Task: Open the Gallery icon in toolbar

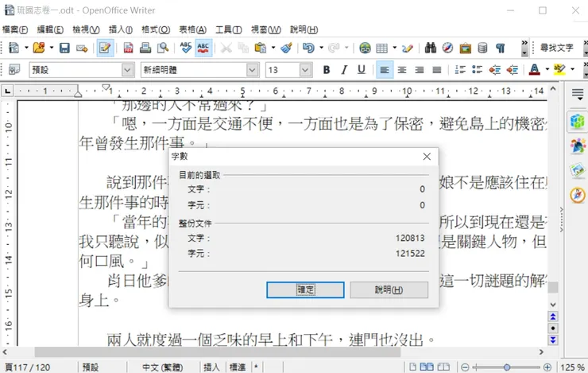Action: coord(465,48)
